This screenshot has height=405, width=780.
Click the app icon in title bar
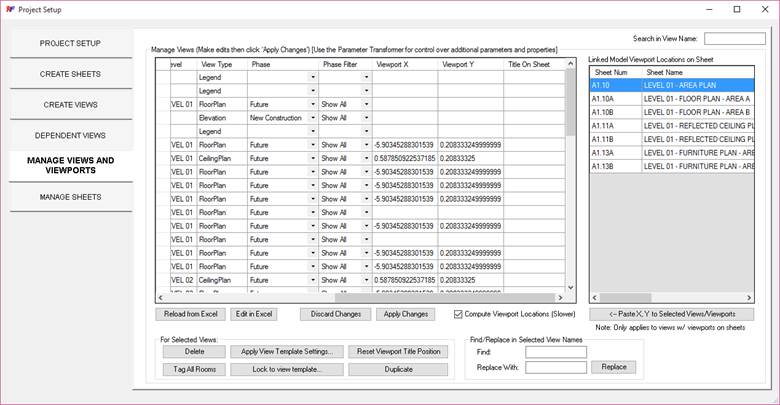(x=10, y=9)
